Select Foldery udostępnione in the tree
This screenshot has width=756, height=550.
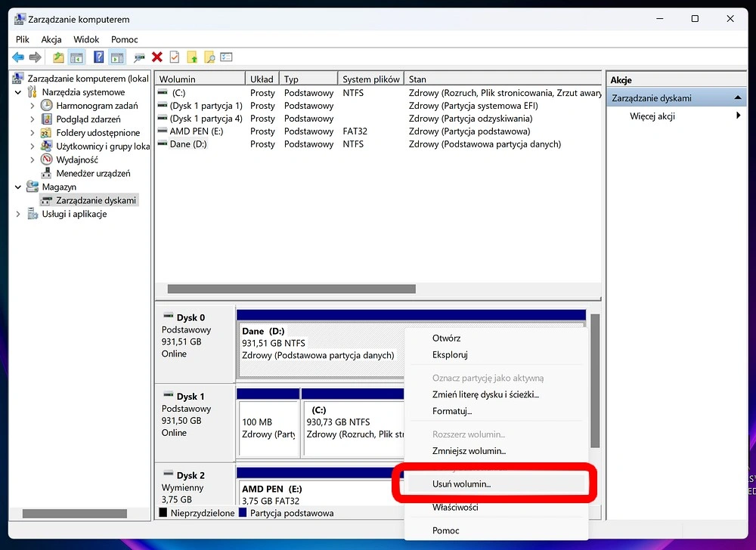pos(98,132)
